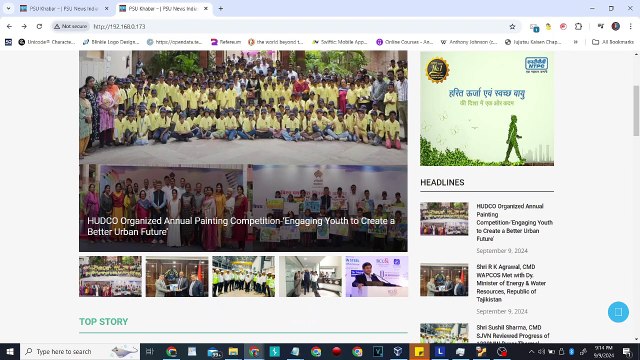Screen dimensions: 640x360
Task: Open the media control icon in toolbar
Action: pos(600,27)
